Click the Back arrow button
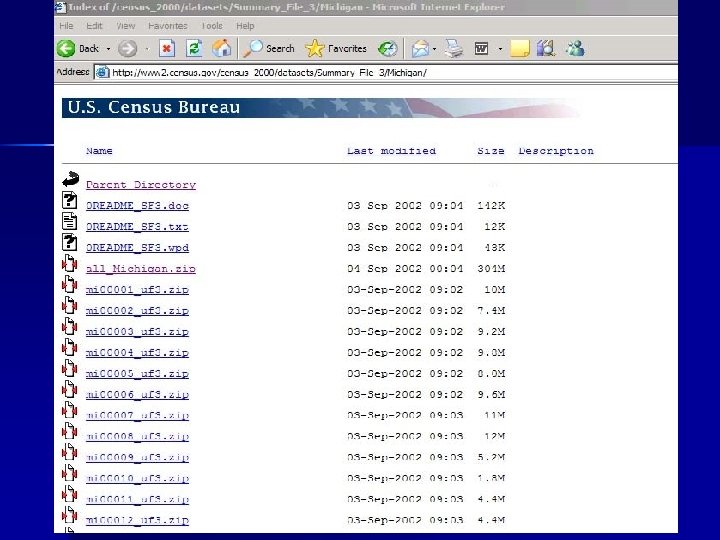 (66, 48)
